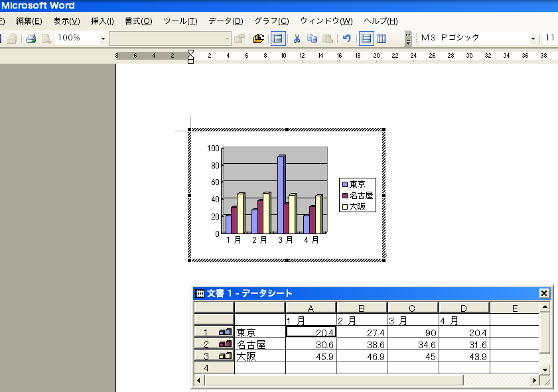Screen dimensions: 558x392
Task: Click the 名古屋 cell in datasheet
Action: click(x=260, y=344)
